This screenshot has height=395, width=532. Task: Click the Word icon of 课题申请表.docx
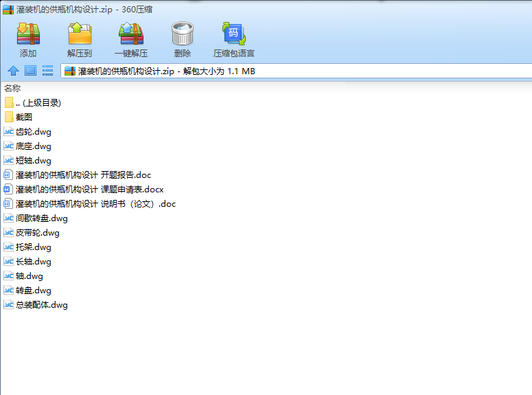(8, 190)
